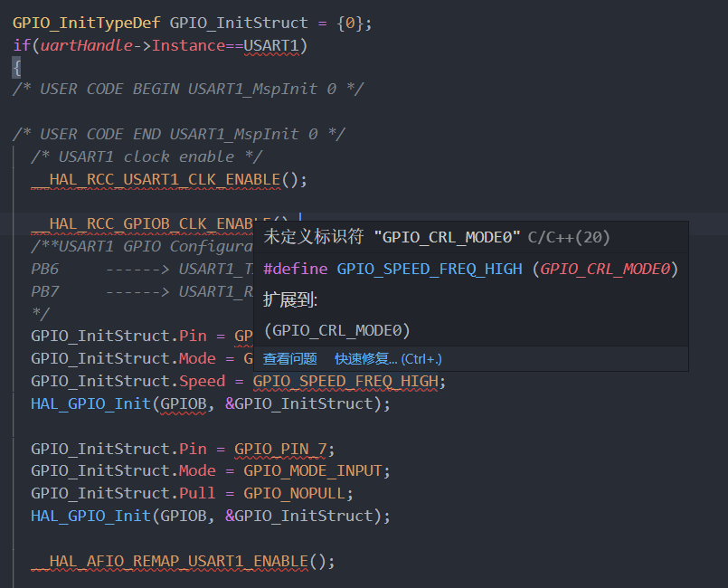Click __HAL_RCC_GPIOB_CLK_ENABLE macro call
Screen dimensions: 728x588
click(x=142, y=223)
